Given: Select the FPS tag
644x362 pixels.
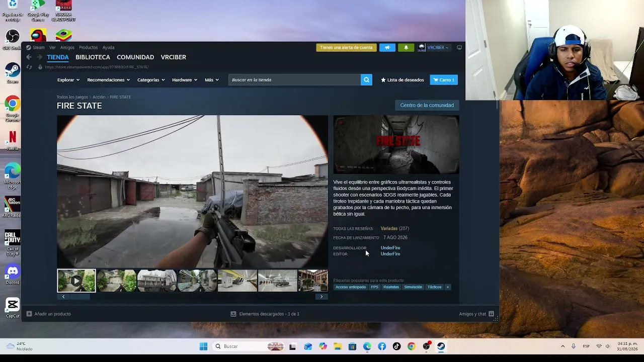Looking at the screenshot, I should (x=374, y=287).
